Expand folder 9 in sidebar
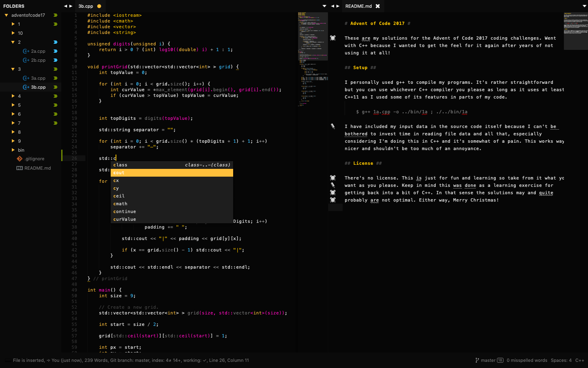The image size is (588, 368). [13, 141]
